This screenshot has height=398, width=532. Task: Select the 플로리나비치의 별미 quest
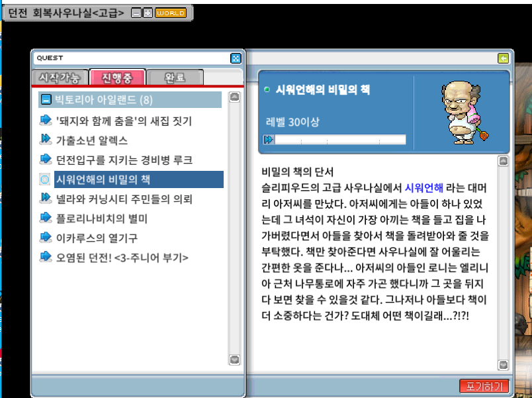102,219
